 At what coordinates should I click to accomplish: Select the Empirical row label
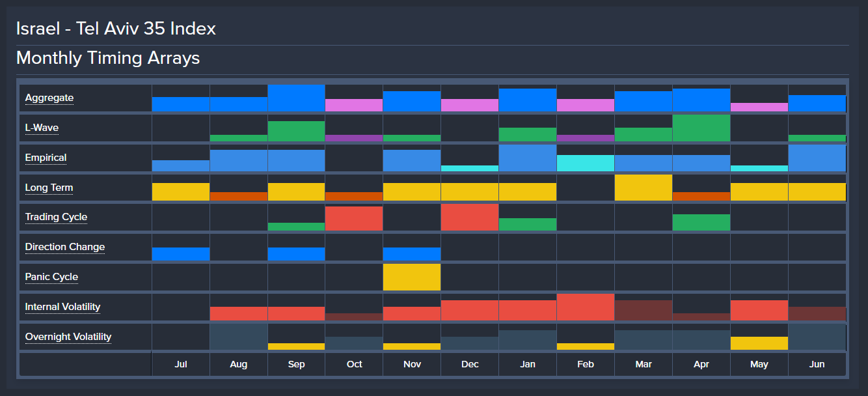[46, 158]
